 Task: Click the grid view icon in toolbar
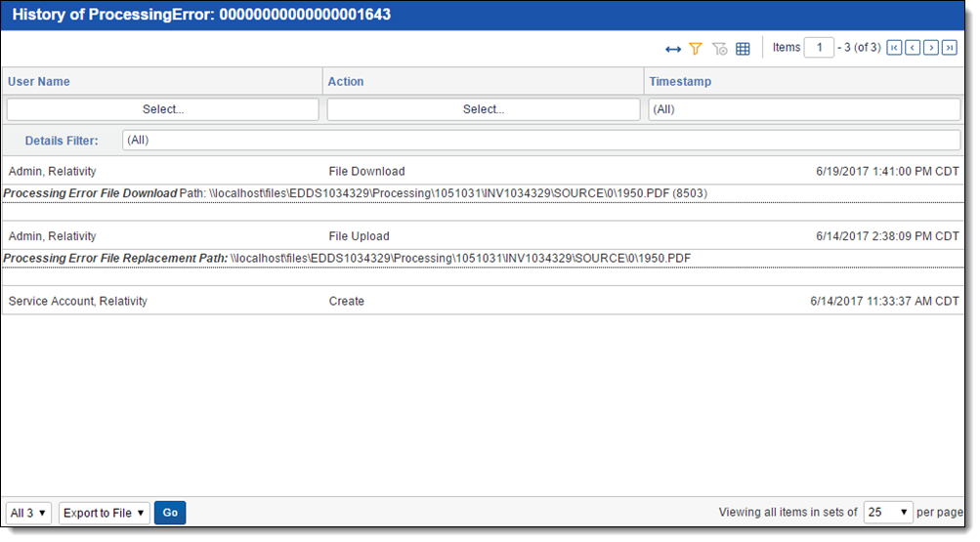click(743, 49)
